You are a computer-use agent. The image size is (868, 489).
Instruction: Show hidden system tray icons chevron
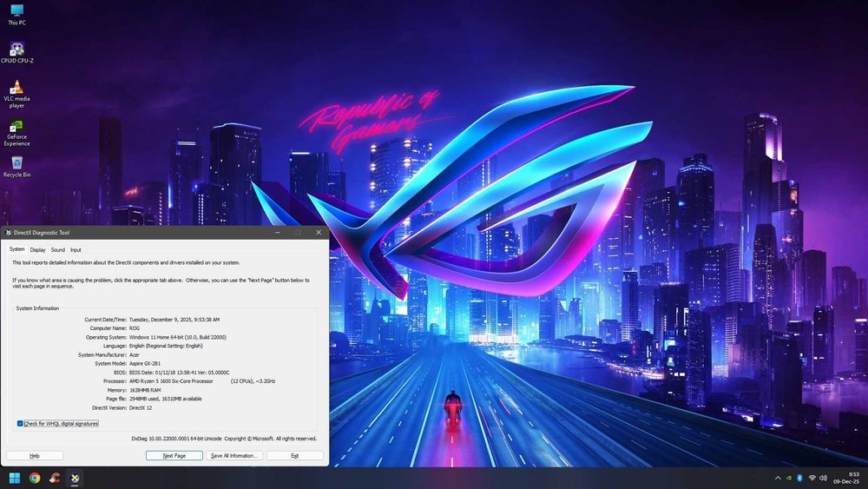coord(778,478)
